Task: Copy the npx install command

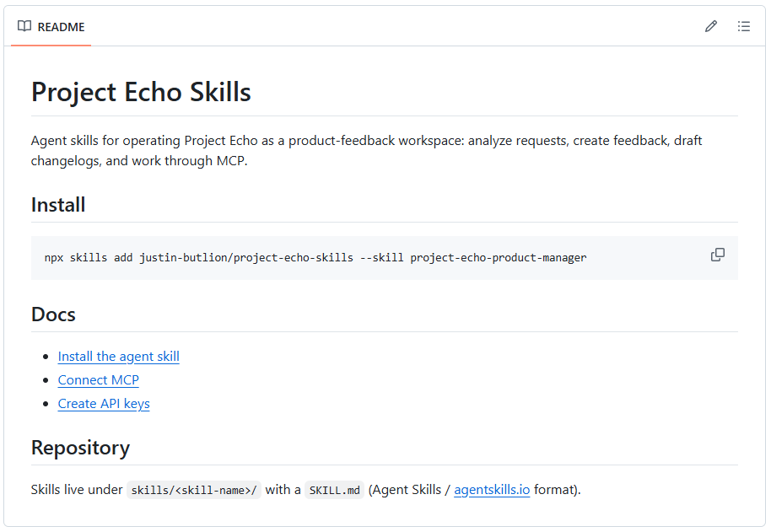Action: pos(717,255)
